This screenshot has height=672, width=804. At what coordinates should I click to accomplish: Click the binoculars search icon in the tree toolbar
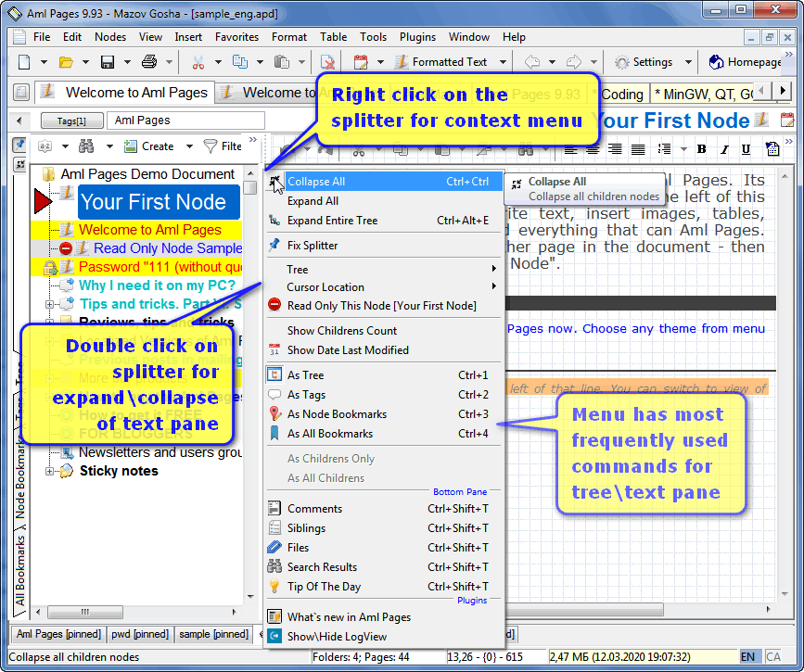point(86,146)
